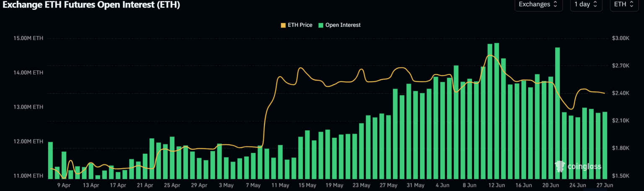Toggle ETH Price legend series
Image resolution: width=644 pixels, height=191 pixels.
(x=296, y=25)
